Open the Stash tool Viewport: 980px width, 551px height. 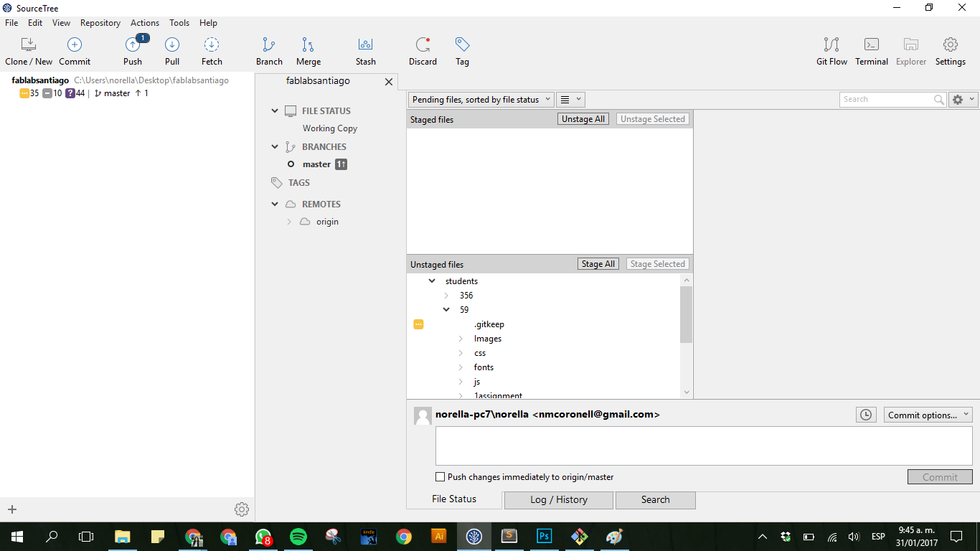(366, 45)
